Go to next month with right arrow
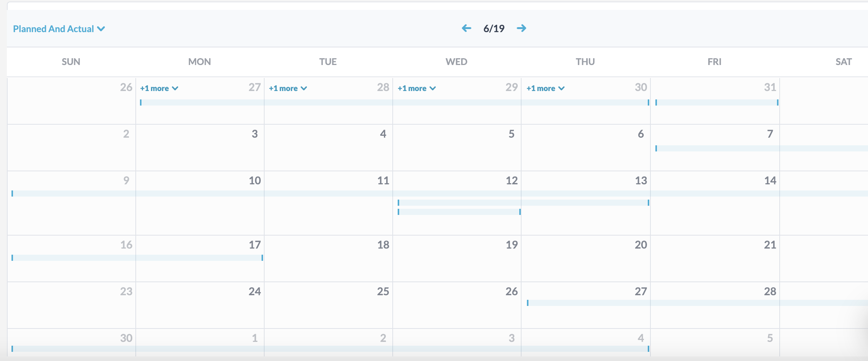868x361 pixels. tap(522, 28)
